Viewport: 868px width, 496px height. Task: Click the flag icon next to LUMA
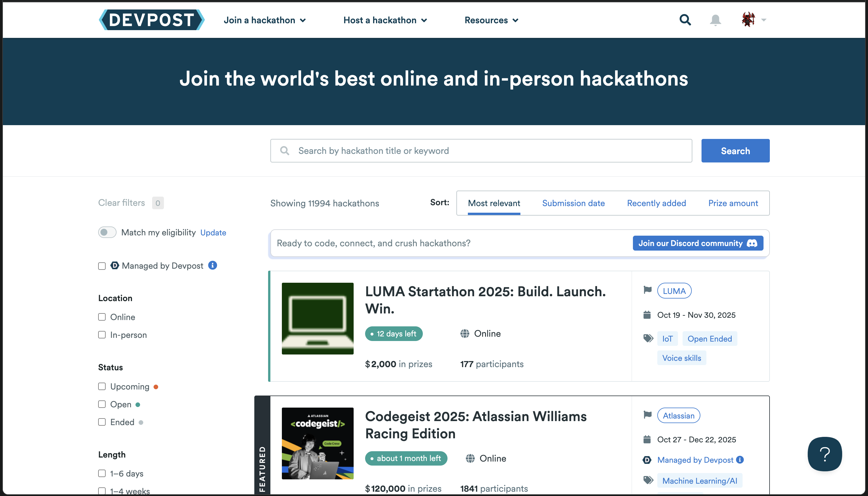pos(648,290)
